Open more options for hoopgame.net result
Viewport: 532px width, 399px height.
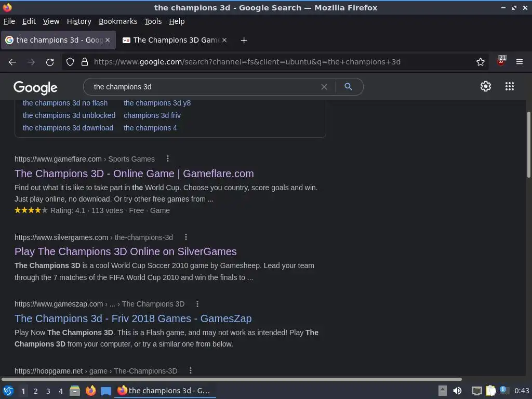point(190,370)
